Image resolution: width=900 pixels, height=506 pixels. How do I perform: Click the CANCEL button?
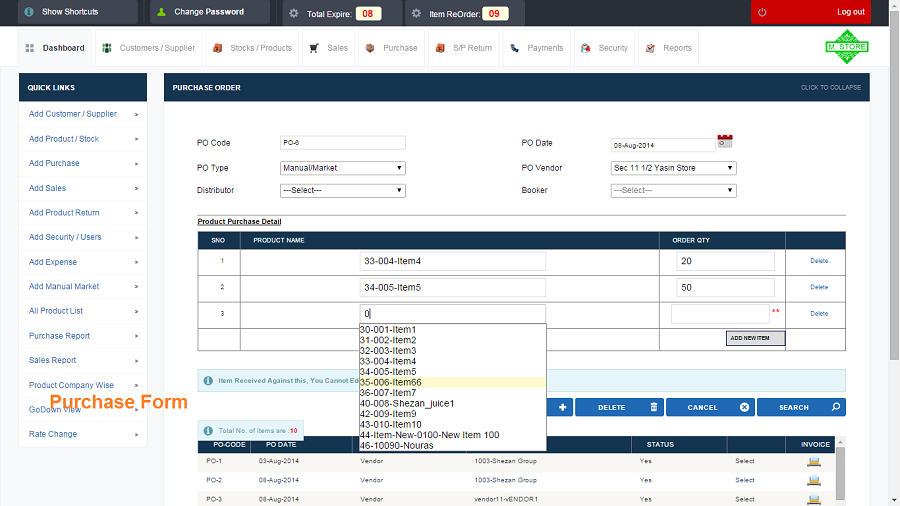tap(711, 407)
